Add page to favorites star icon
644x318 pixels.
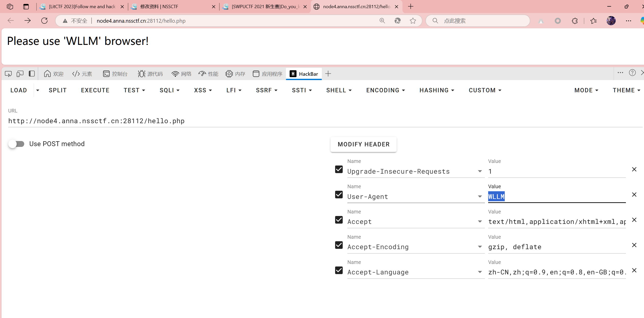(x=413, y=21)
